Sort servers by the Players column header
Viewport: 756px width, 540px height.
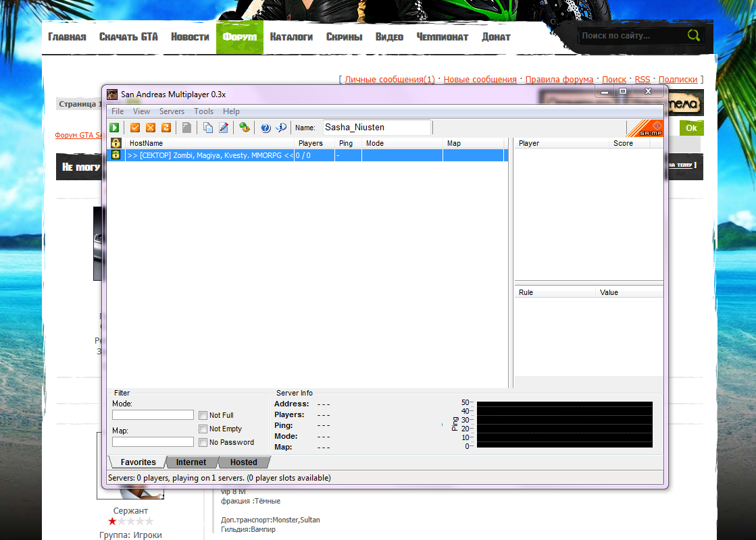point(314,143)
